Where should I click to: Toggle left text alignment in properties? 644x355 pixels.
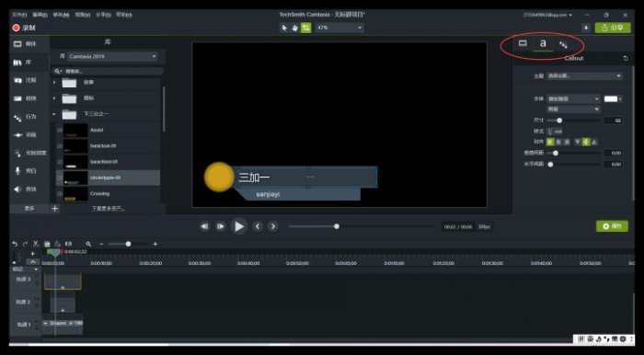(x=550, y=142)
